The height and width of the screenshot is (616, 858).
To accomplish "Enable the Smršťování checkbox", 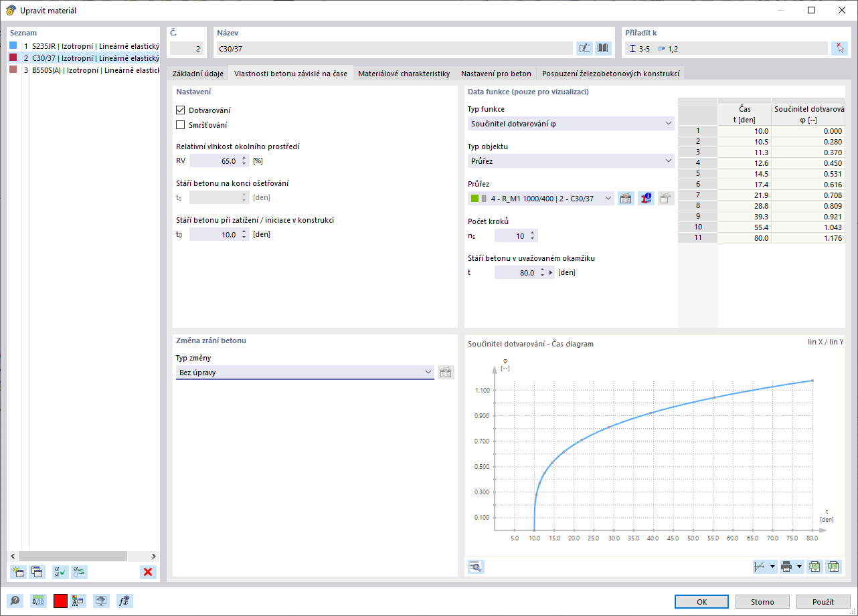I will point(180,125).
